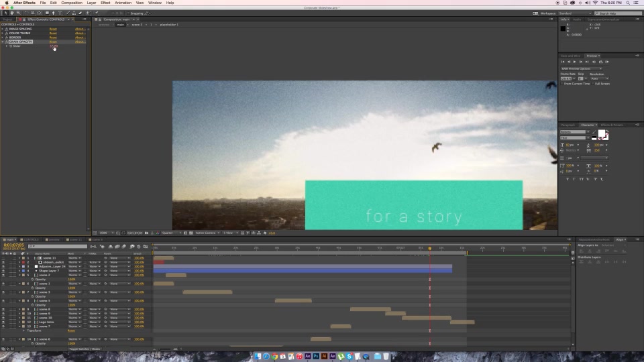The image size is (644, 362).
Task: Click the Motion Blur timeline icon
Action: (123, 247)
